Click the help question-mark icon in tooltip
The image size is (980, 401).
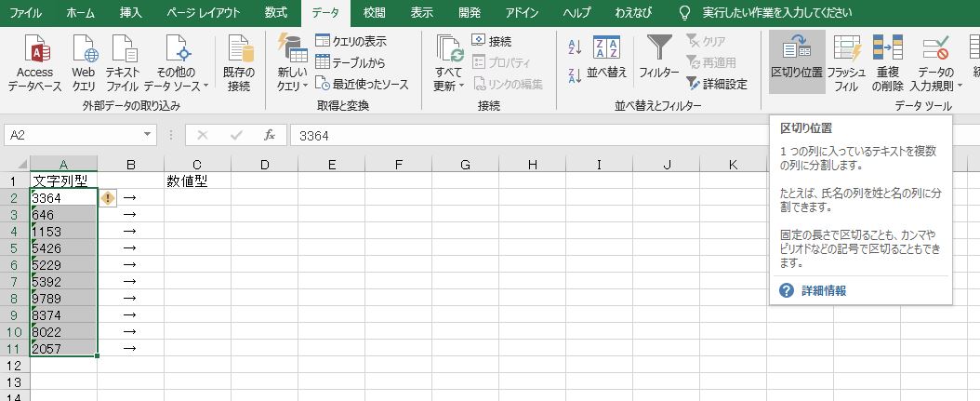787,291
